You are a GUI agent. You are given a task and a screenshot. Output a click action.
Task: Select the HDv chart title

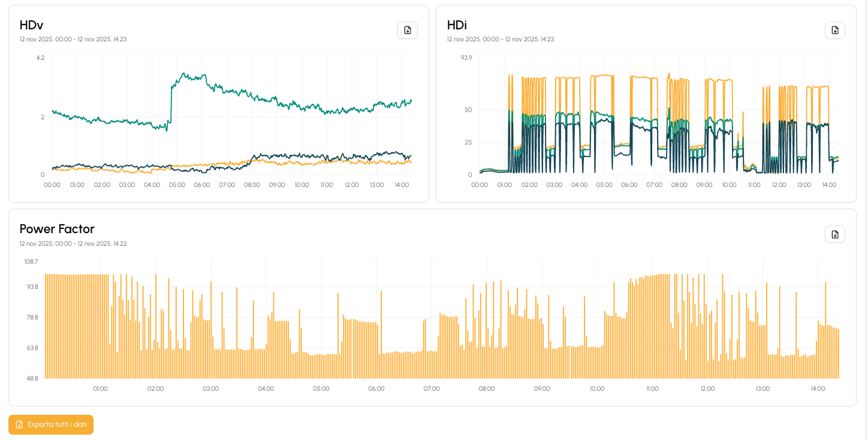31,25
